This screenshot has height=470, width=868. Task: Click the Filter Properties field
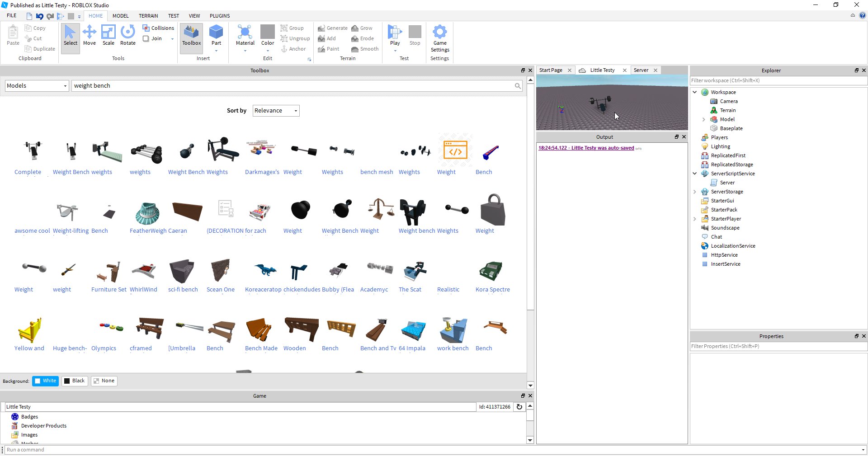(778, 346)
